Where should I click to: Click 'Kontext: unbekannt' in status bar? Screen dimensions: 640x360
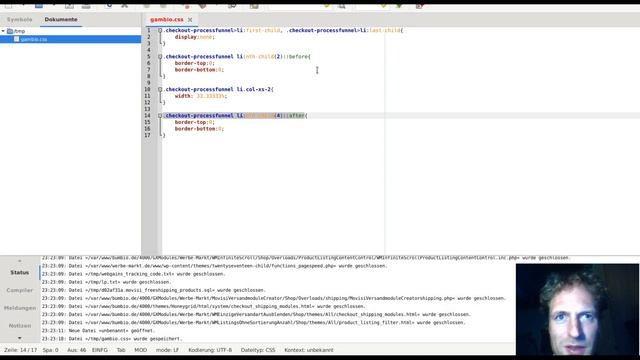coord(309,350)
